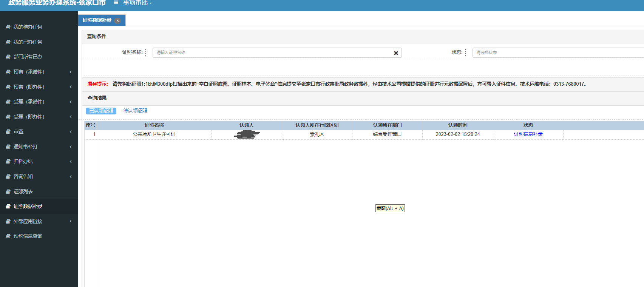Click the book icon beside 归档办结
644x287 pixels.
pyautogui.click(x=8, y=161)
